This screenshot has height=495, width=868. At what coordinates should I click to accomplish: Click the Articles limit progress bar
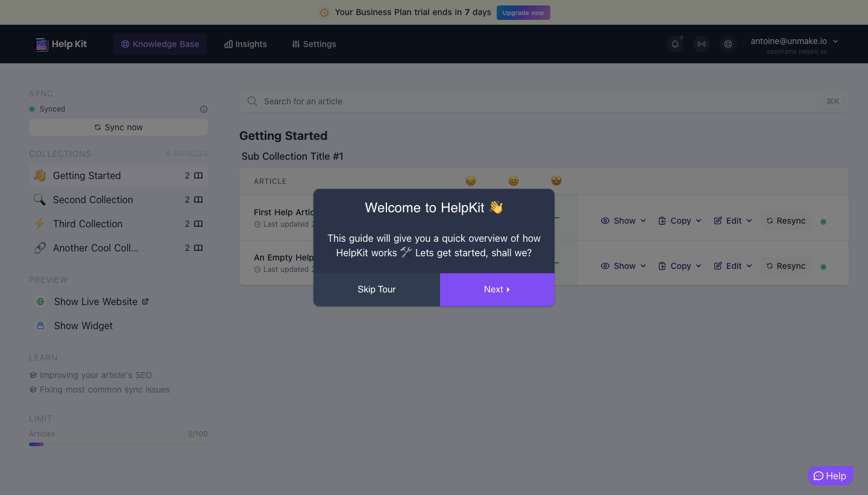[x=118, y=444]
